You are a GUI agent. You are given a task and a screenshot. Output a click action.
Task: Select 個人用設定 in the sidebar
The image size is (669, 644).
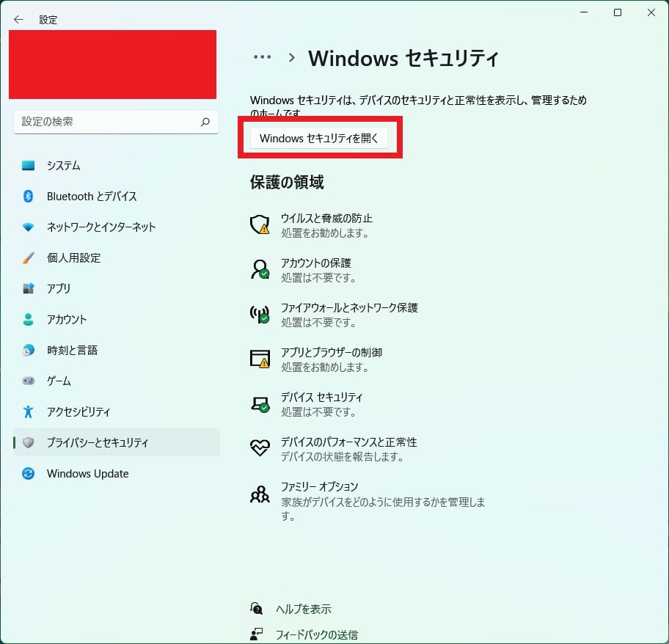(117, 257)
